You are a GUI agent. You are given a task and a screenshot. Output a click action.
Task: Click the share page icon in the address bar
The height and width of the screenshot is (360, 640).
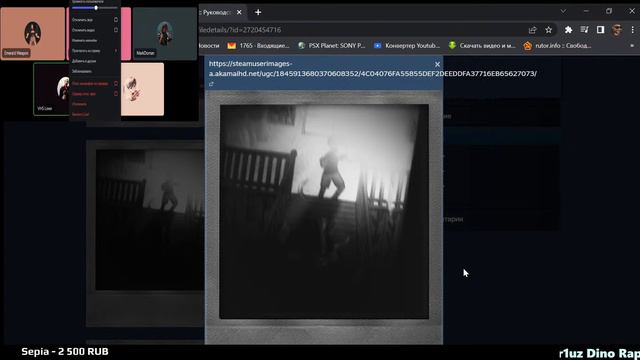pos(532,30)
